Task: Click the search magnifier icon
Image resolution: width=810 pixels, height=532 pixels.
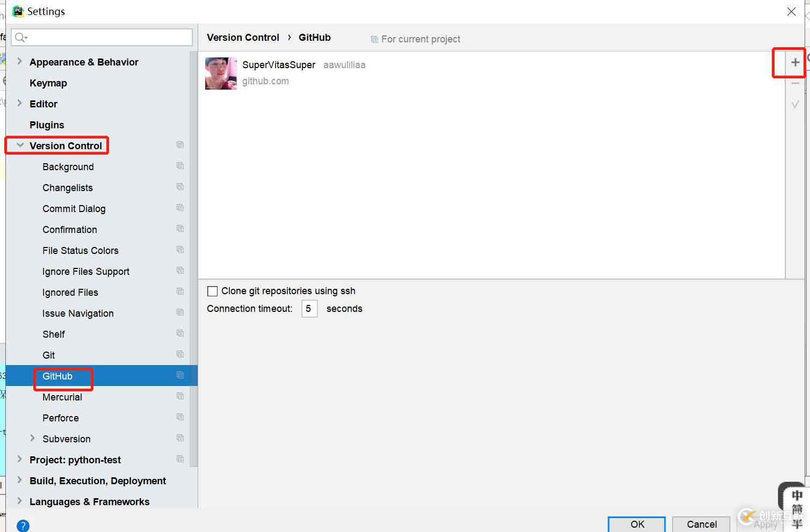Action: (x=20, y=37)
